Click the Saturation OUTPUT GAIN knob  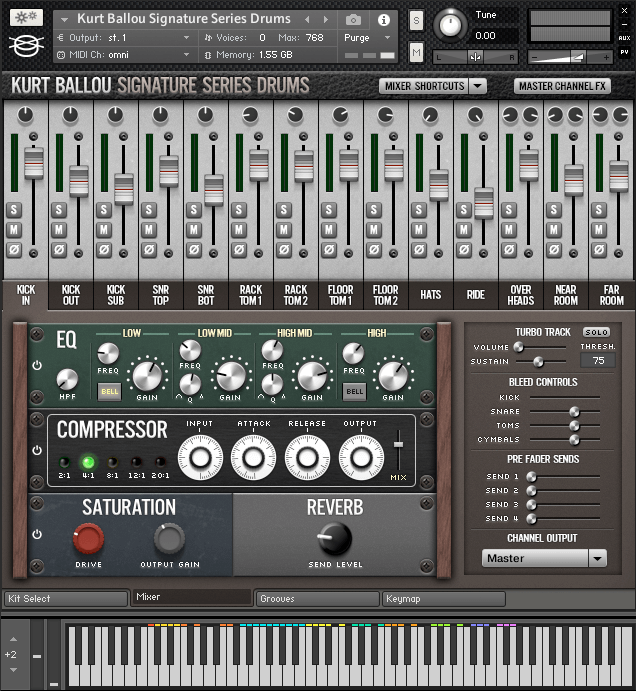coord(169,539)
